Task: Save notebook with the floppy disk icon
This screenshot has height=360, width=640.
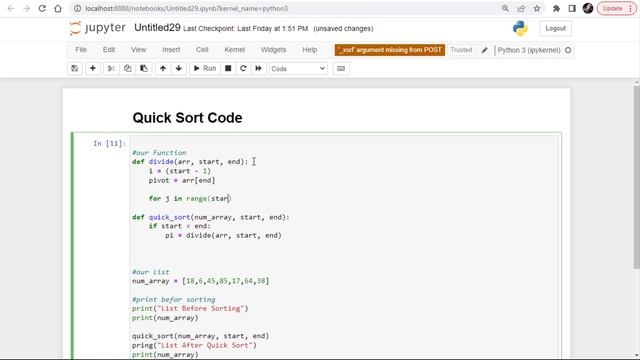Action: 75,69
